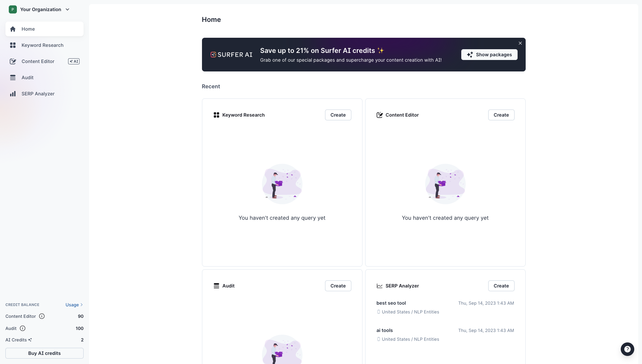The image size is (642, 364).
Task: Click the help question mark icon
Action: click(x=627, y=349)
